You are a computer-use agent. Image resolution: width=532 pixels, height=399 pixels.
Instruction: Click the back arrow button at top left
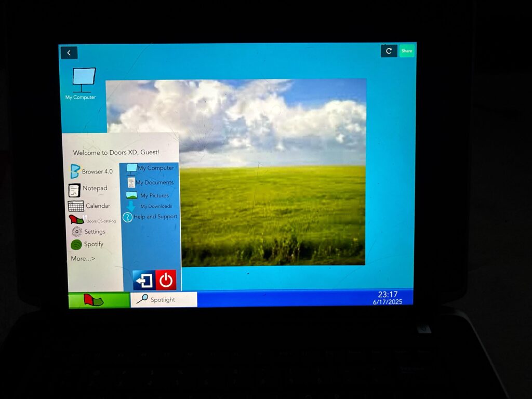click(x=69, y=52)
